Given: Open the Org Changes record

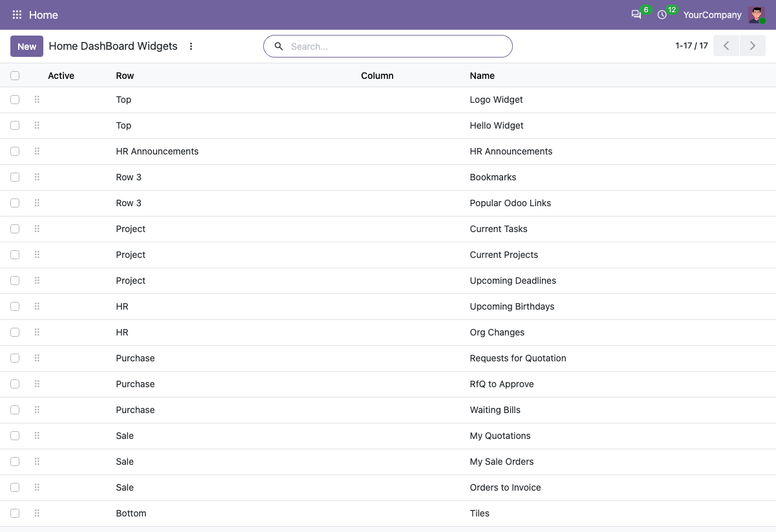Looking at the screenshot, I should (497, 332).
